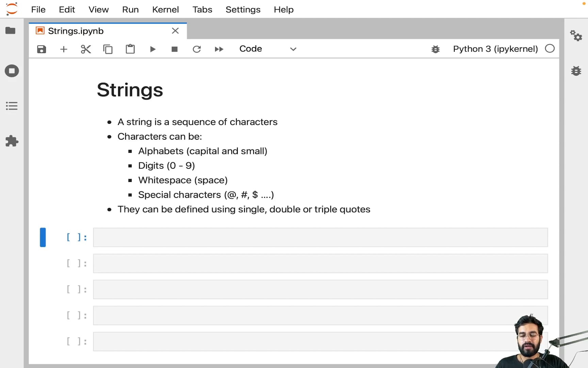Open the Settings menu

tap(243, 10)
